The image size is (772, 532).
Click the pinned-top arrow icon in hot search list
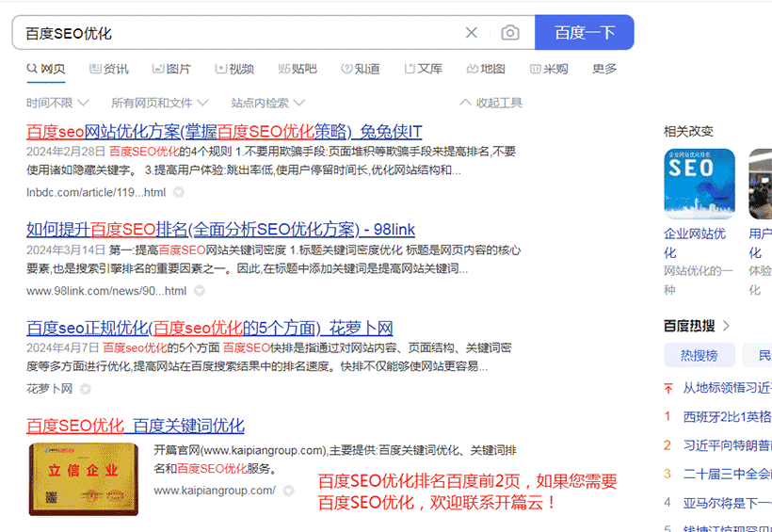(x=668, y=388)
